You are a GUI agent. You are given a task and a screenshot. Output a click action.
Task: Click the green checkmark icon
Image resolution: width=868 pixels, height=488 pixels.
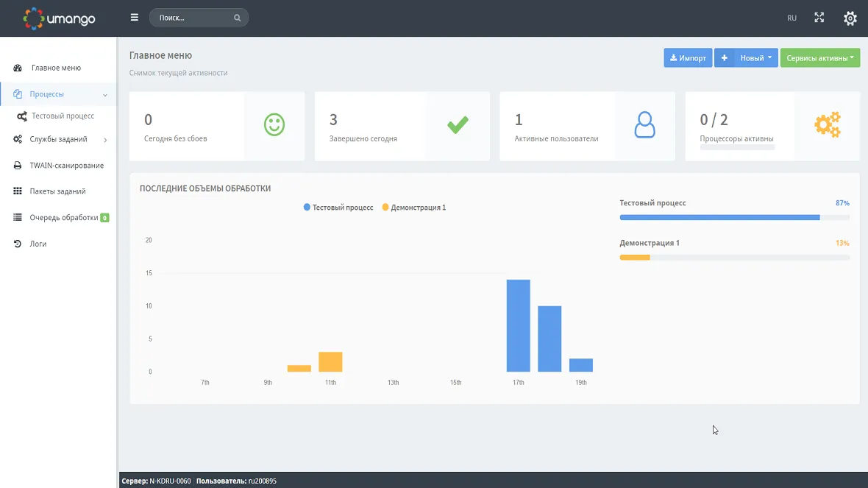point(458,125)
